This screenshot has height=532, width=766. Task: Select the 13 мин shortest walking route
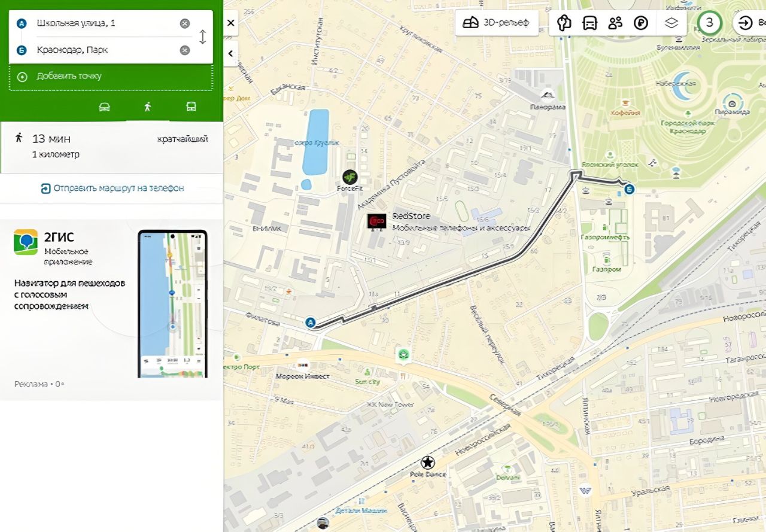(112, 146)
